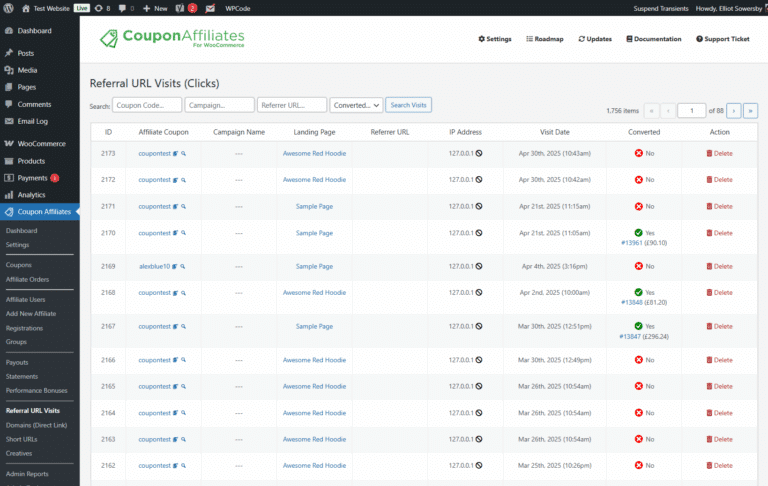Click the Search Visits button
This screenshot has height=486, width=768.
click(x=408, y=105)
